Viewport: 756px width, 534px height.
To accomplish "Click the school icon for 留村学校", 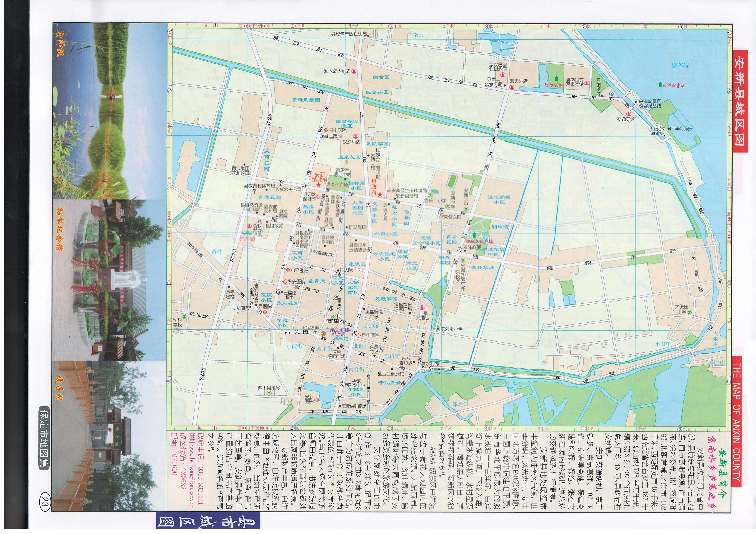I will pos(184,316).
